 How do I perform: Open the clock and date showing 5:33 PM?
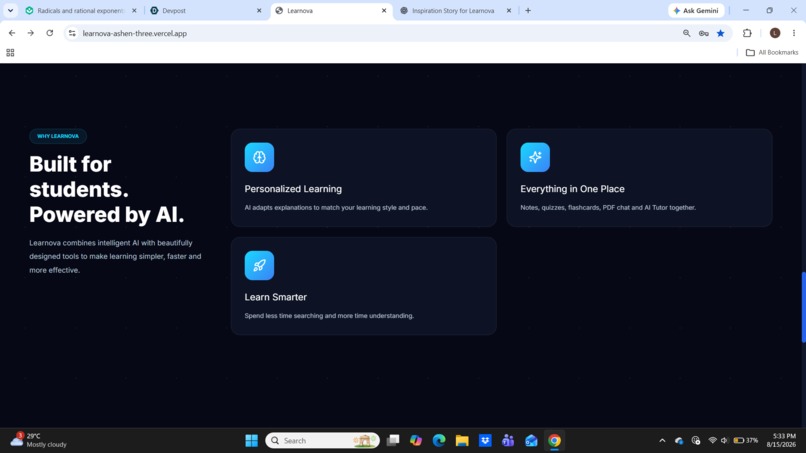tap(781, 440)
